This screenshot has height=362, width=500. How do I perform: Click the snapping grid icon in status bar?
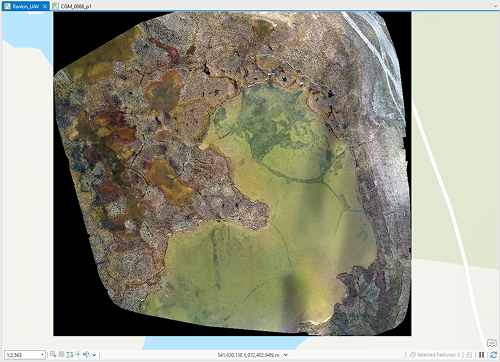[x=53, y=355]
